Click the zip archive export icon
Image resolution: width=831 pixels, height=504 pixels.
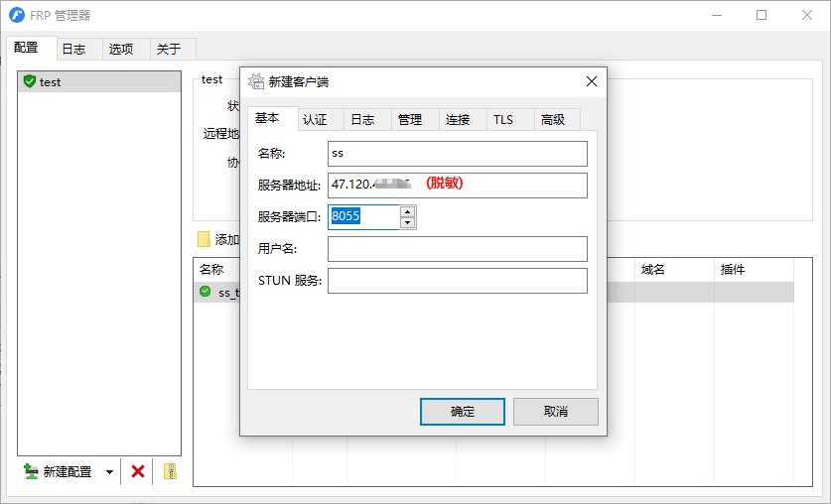point(170,472)
